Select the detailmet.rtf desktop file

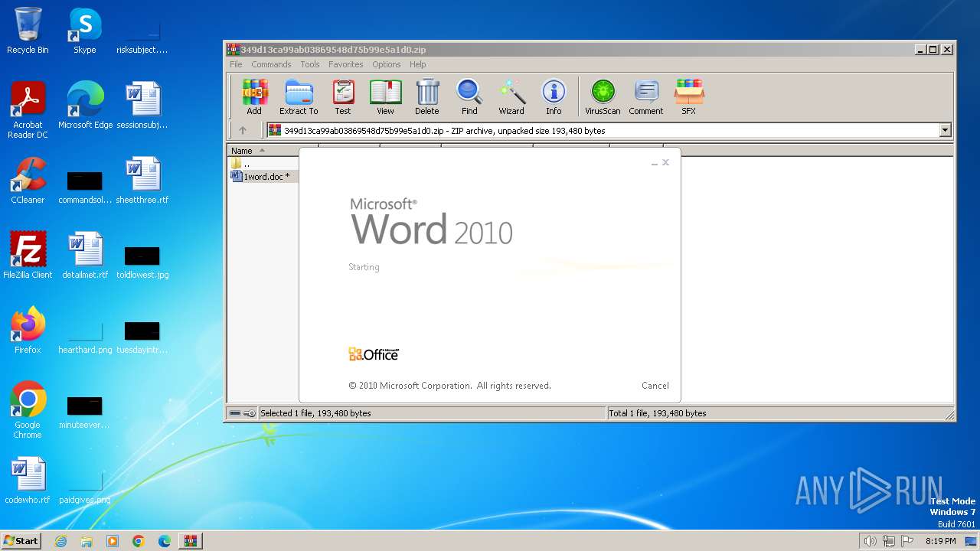tap(85, 256)
